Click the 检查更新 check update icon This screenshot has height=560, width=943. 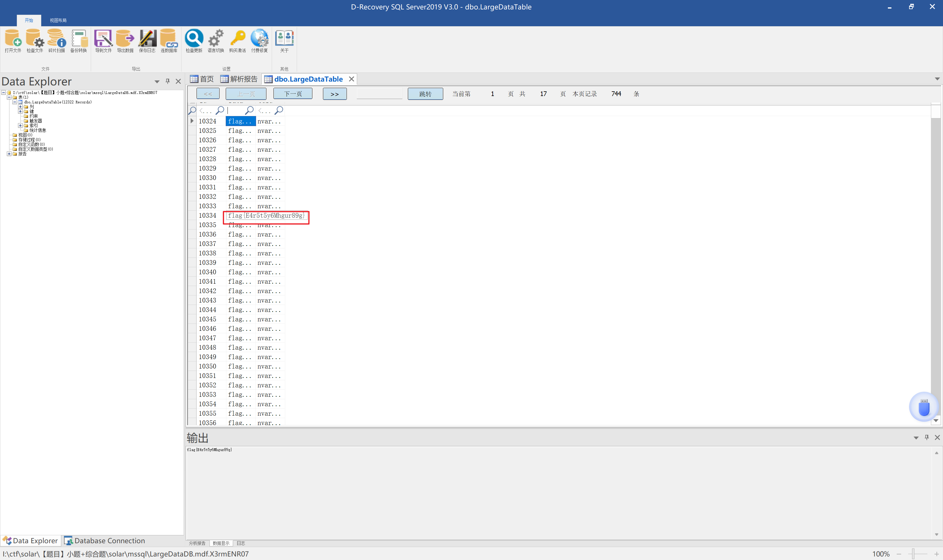pyautogui.click(x=194, y=39)
